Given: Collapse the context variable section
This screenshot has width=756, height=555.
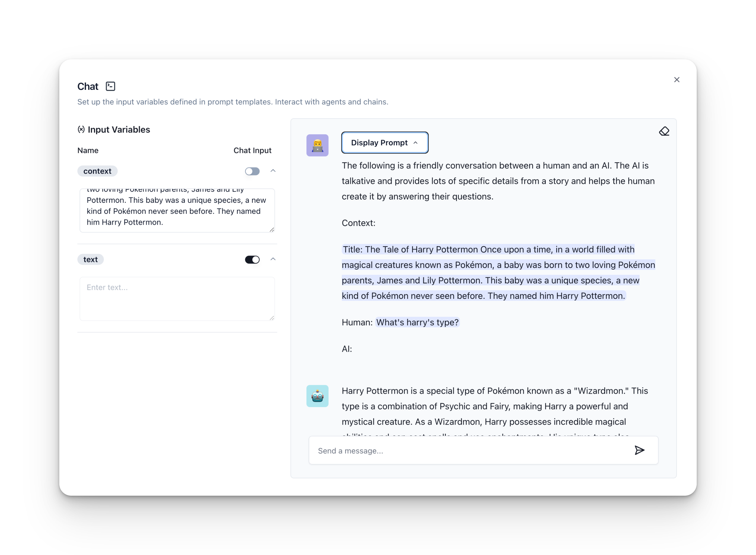Looking at the screenshot, I should (x=273, y=171).
